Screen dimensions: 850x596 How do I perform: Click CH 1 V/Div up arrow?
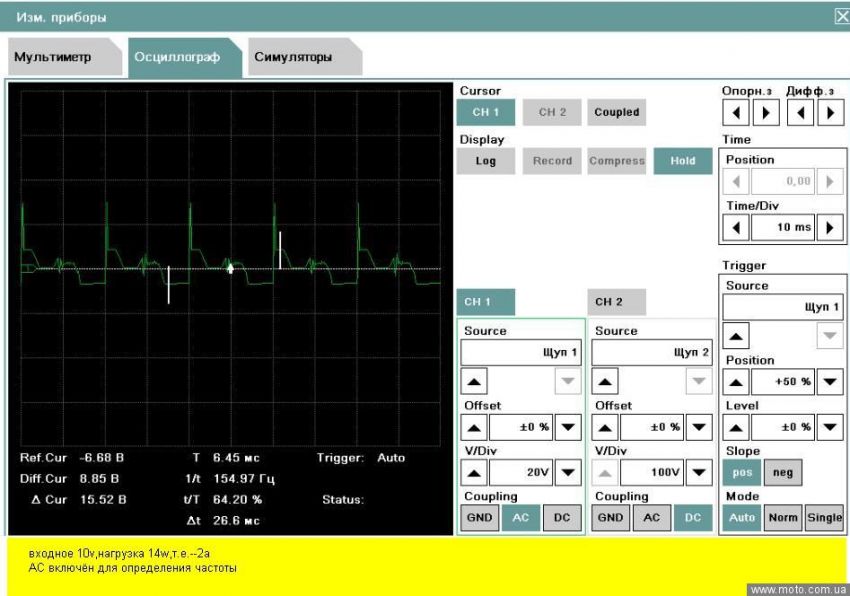[474, 473]
